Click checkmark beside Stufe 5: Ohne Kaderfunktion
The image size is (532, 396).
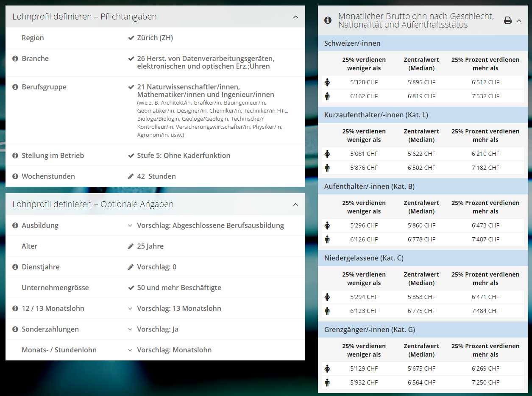tap(131, 155)
